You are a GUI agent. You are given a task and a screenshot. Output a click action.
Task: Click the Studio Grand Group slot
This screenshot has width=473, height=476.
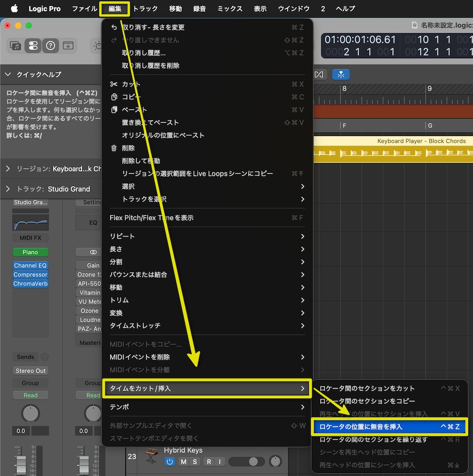tap(30, 383)
